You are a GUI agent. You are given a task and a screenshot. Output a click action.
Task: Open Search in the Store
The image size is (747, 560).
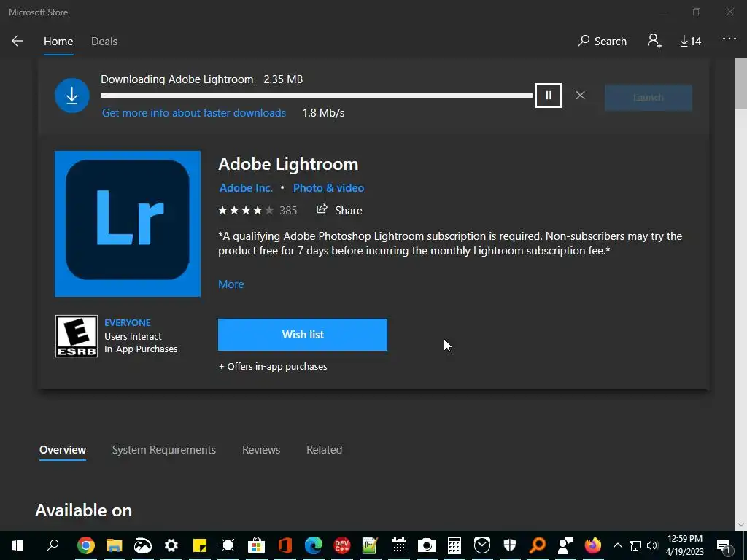click(602, 42)
